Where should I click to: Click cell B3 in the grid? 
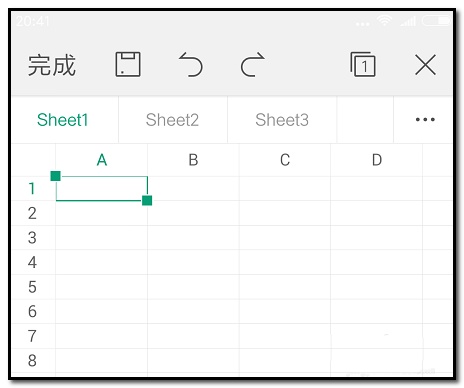pos(193,238)
